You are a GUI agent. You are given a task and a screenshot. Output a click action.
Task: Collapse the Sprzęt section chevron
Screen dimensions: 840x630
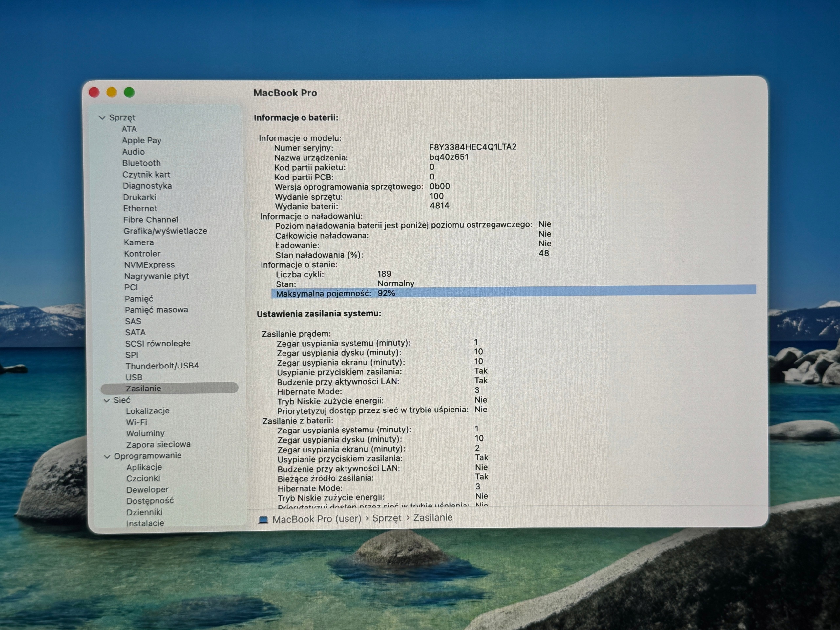coord(102,118)
